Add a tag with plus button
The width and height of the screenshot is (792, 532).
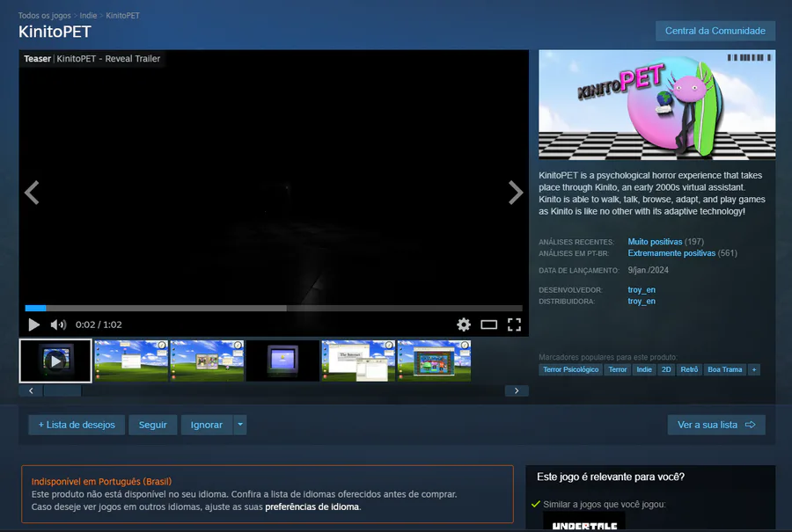pos(754,369)
